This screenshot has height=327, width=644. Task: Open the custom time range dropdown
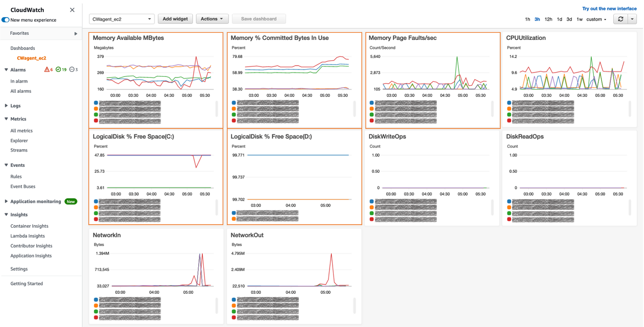(x=596, y=19)
